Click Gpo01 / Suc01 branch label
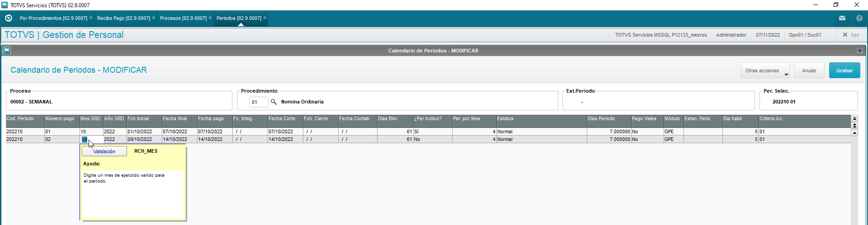 coord(805,35)
